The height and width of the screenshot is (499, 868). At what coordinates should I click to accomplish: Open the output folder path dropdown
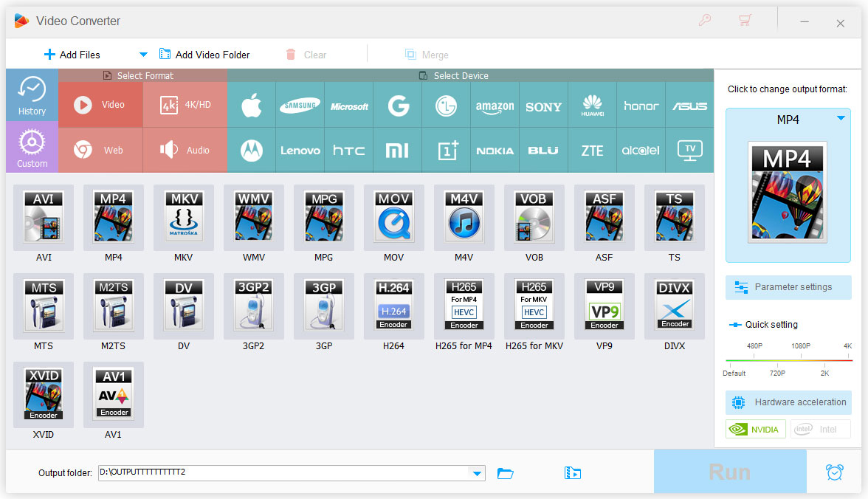pyautogui.click(x=478, y=473)
